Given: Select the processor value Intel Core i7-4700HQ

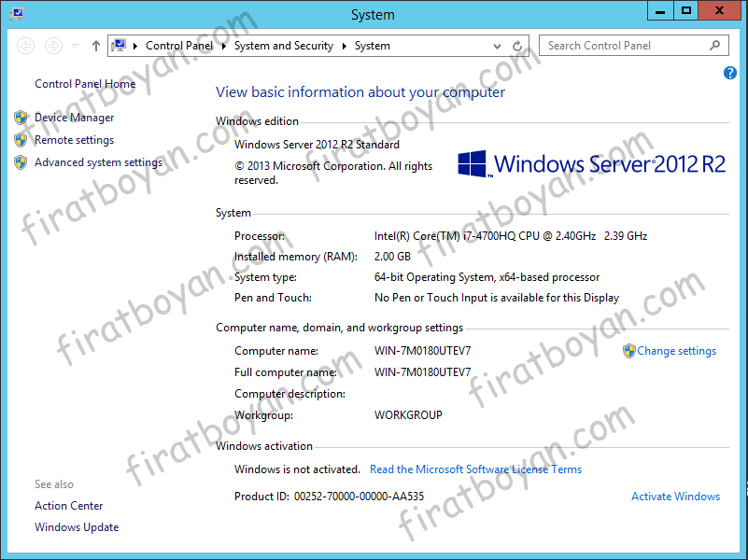Looking at the screenshot, I should (x=511, y=236).
